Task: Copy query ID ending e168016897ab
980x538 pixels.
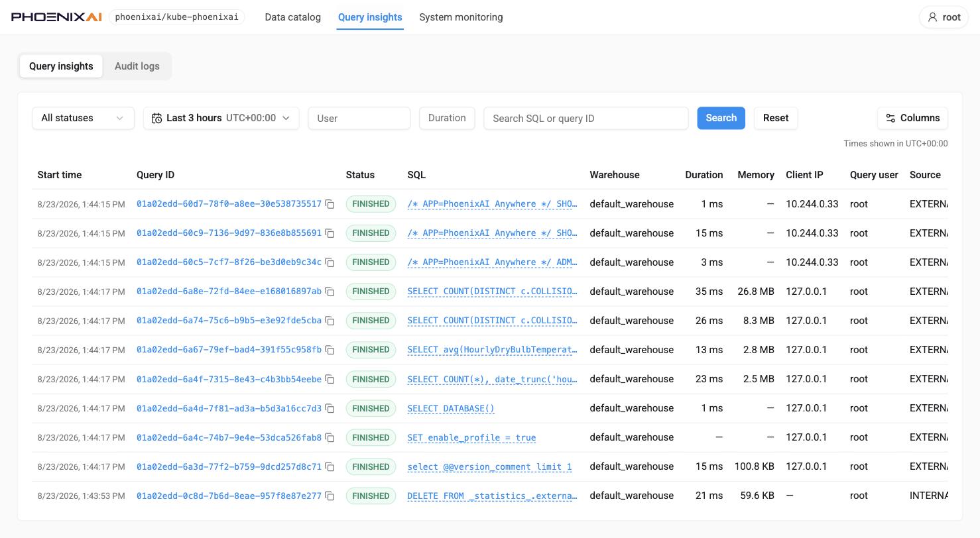Action: pyautogui.click(x=330, y=292)
